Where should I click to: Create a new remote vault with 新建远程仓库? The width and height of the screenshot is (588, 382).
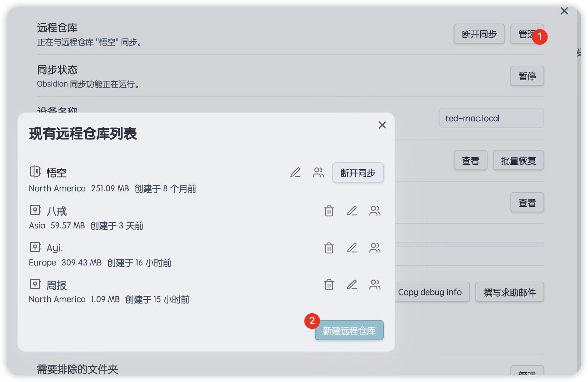tap(349, 330)
